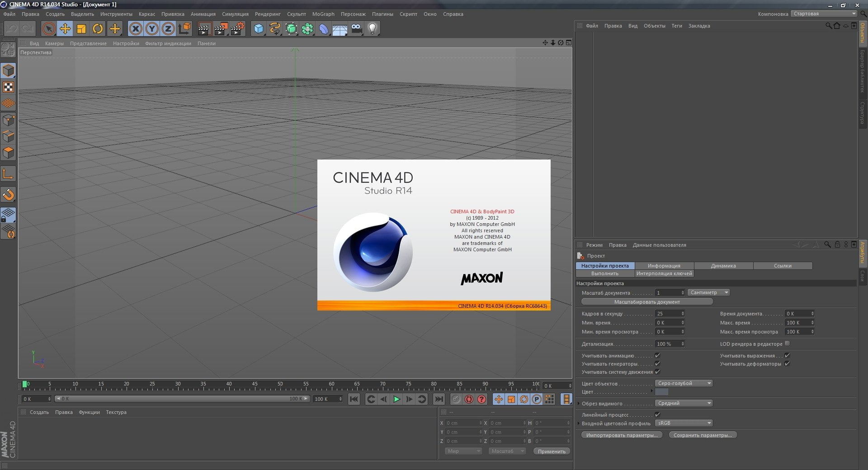Viewport: 868px width, 470px height.
Task: Toggle Z axis lock
Action: (168, 29)
